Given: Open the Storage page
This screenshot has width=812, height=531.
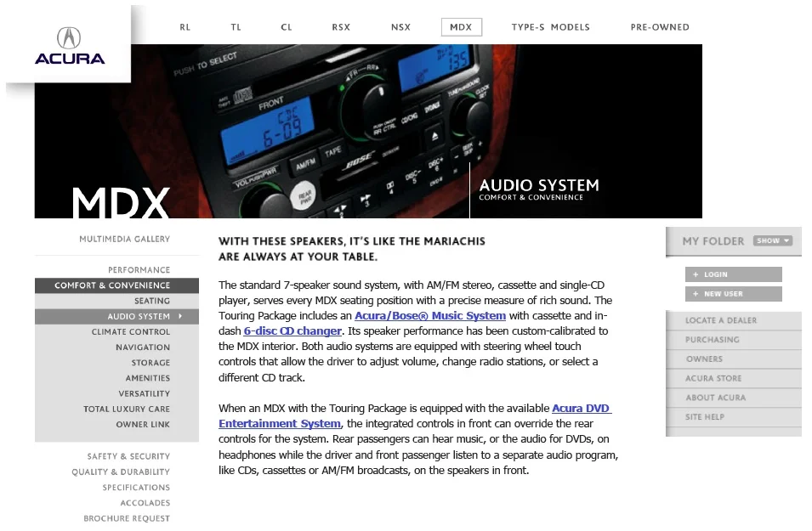Looking at the screenshot, I should pos(150,364).
